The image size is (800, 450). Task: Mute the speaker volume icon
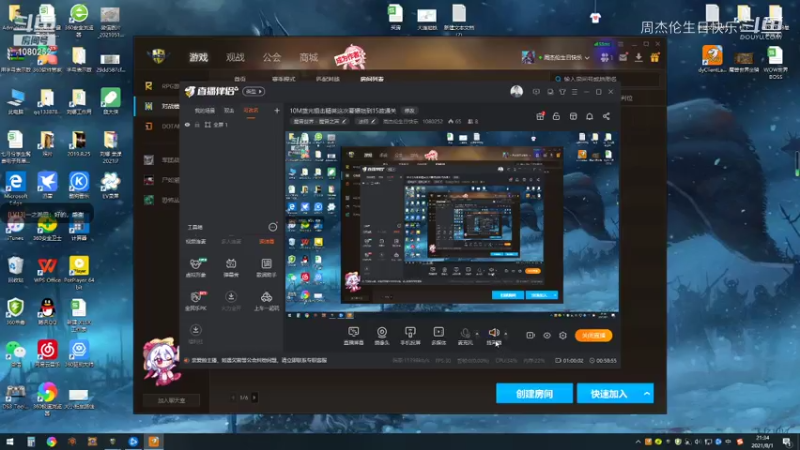coord(493,333)
